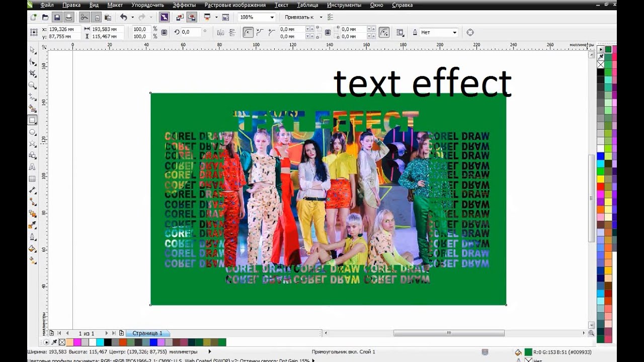This screenshot has width=644, height=362.
Task: Undo the last action
Action: pos(124,17)
